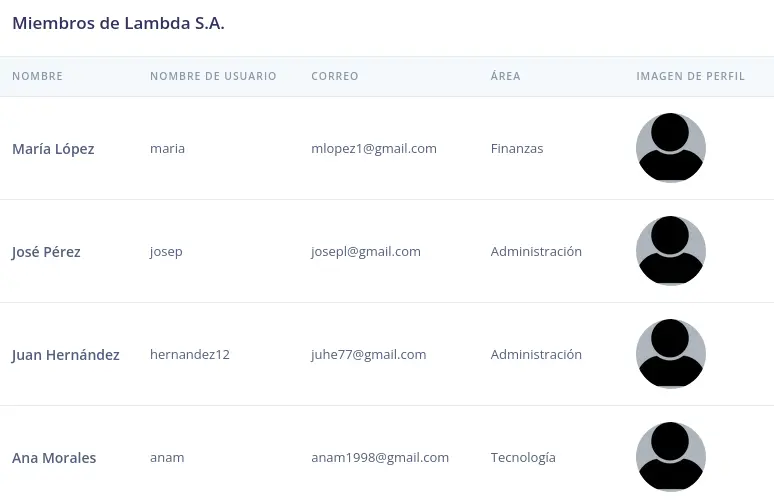Click the Nombre de Usuario column header

(213, 76)
